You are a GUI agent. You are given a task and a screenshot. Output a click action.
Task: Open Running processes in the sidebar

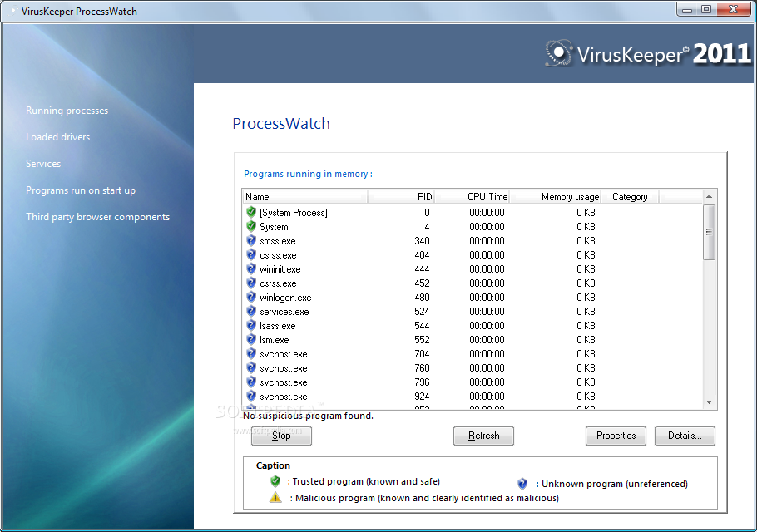click(67, 111)
